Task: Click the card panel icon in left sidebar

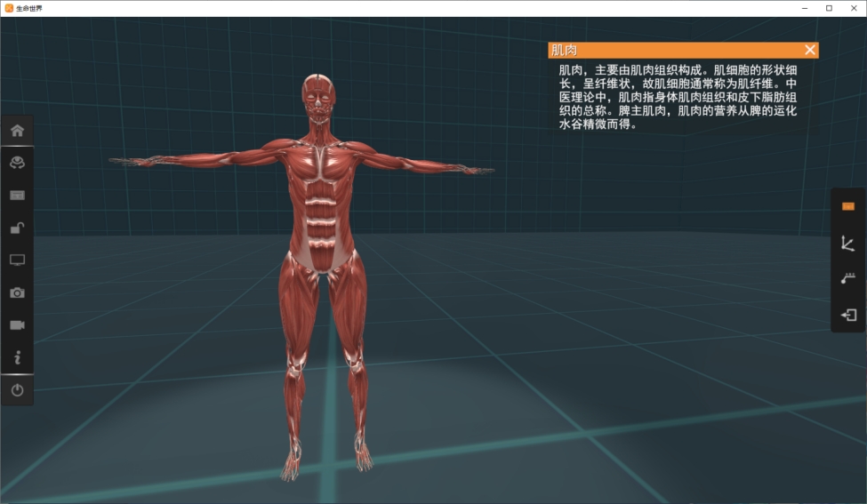Action: 17,195
